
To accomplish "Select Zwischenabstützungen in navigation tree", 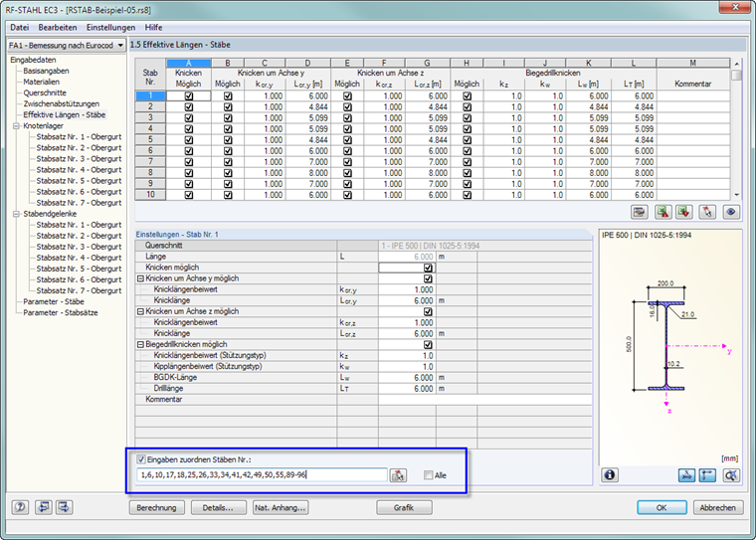I will point(62,103).
